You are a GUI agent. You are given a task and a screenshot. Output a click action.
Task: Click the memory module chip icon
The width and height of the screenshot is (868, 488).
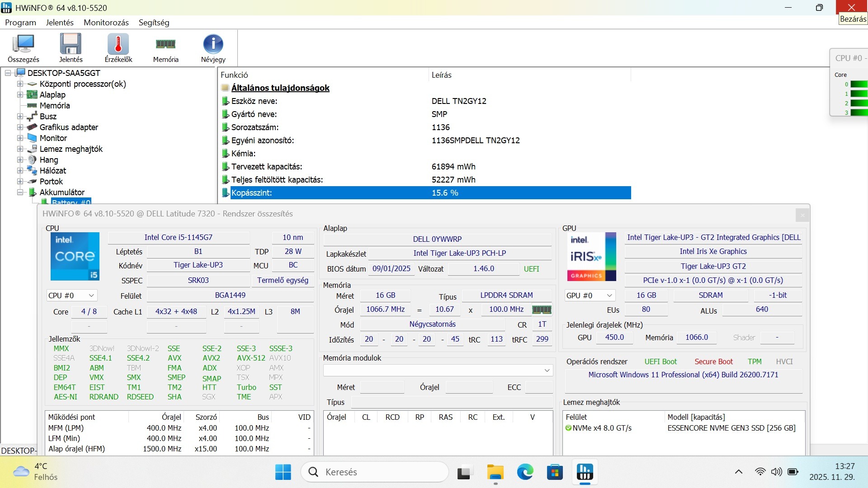[541, 310]
